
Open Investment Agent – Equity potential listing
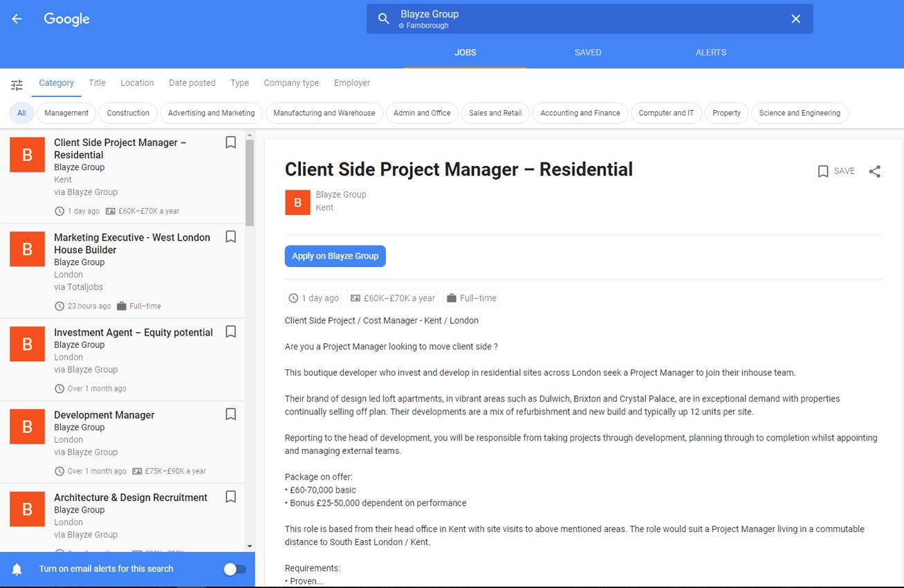click(133, 333)
